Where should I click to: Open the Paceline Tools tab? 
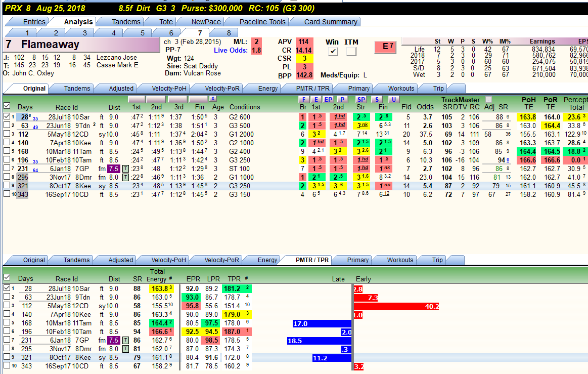click(262, 22)
